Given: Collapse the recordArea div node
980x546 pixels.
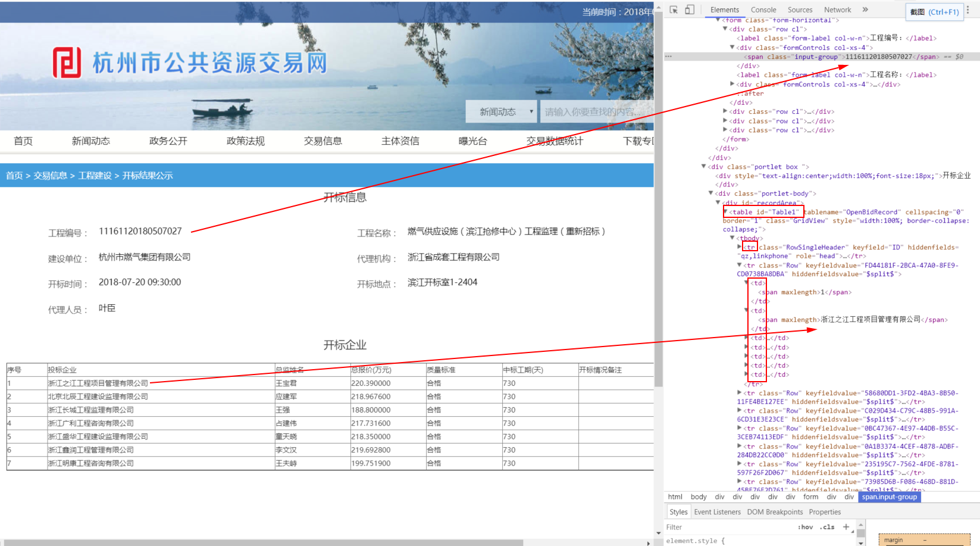Looking at the screenshot, I should [718, 202].
